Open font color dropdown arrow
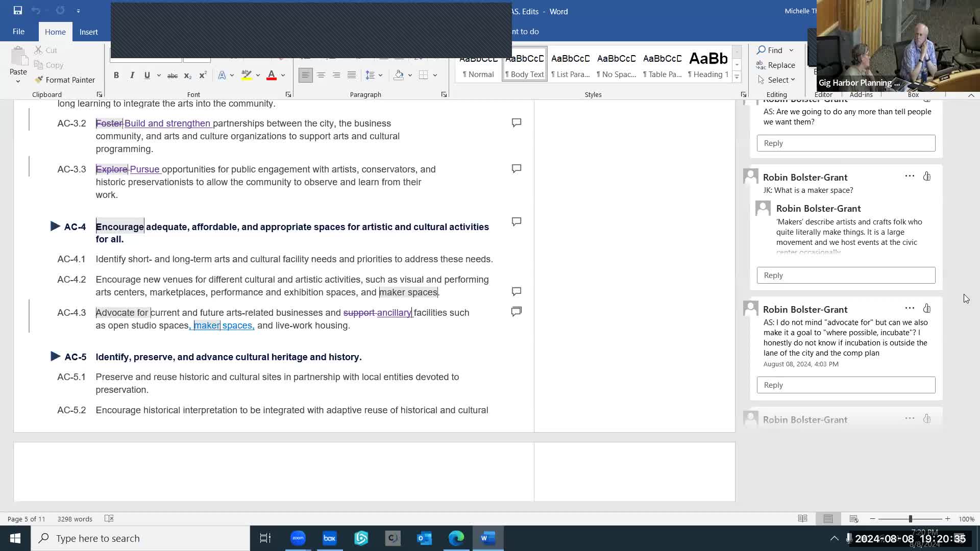Viewport: 980px width, 551px height. 283,75
